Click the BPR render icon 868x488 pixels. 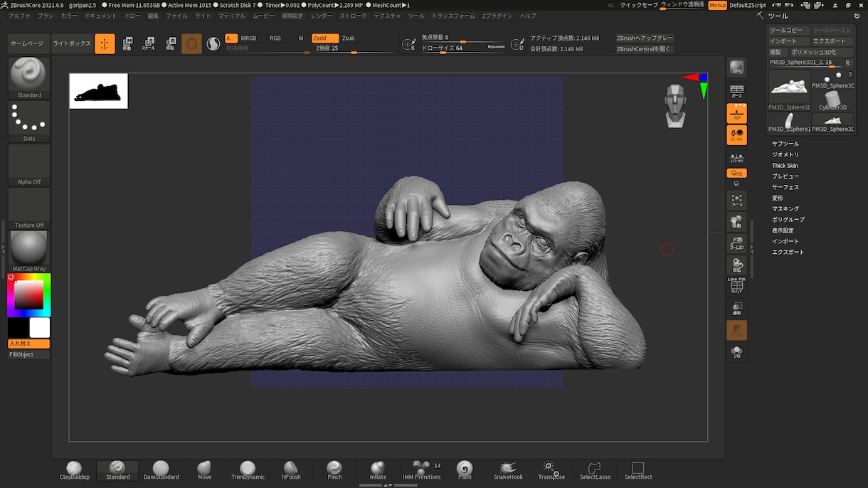point(736,68)
